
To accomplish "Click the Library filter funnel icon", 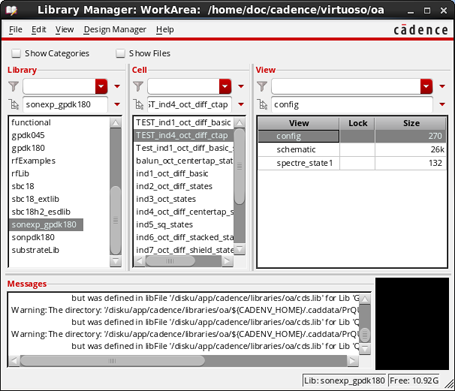I will pyautogui.click(x=14, y=86).
